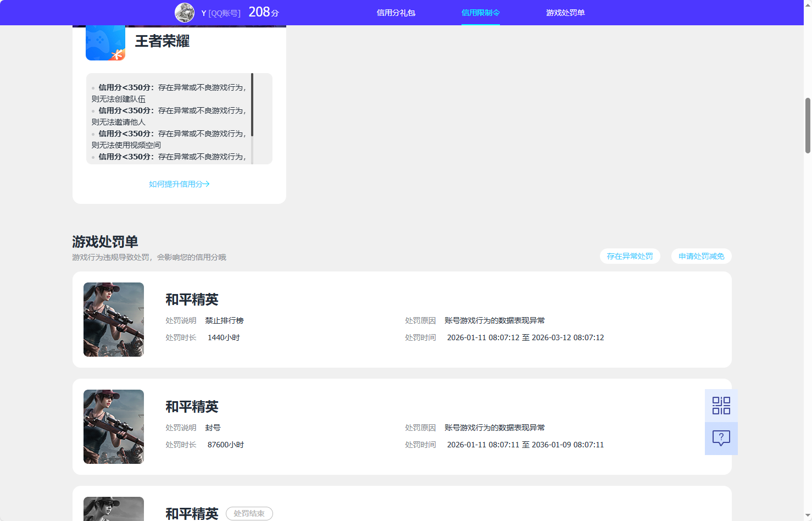
Task: Click the 处罚结束 status badge
Action: 249,513
